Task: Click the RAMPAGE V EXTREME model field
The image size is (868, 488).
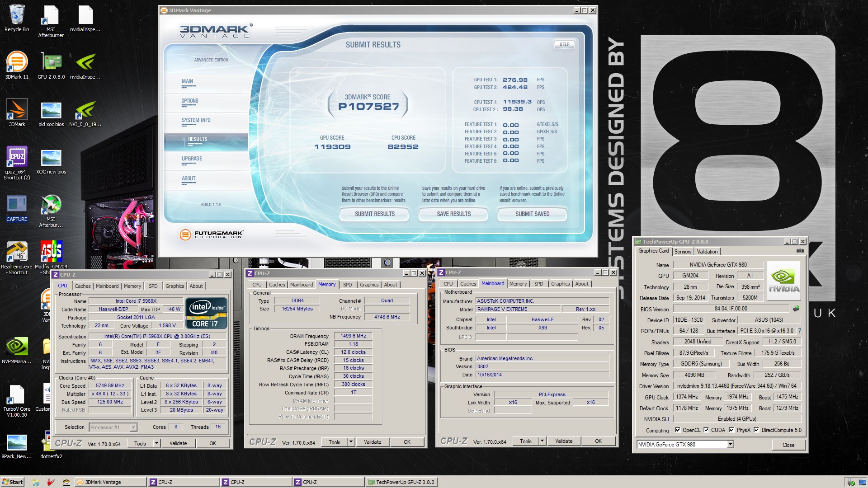Action: click(x=518, y=309)
